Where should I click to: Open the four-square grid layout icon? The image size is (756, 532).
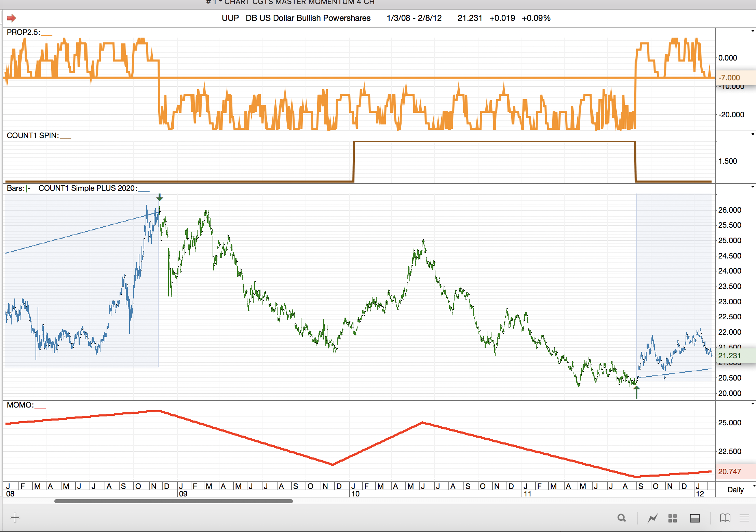(672, 518)
